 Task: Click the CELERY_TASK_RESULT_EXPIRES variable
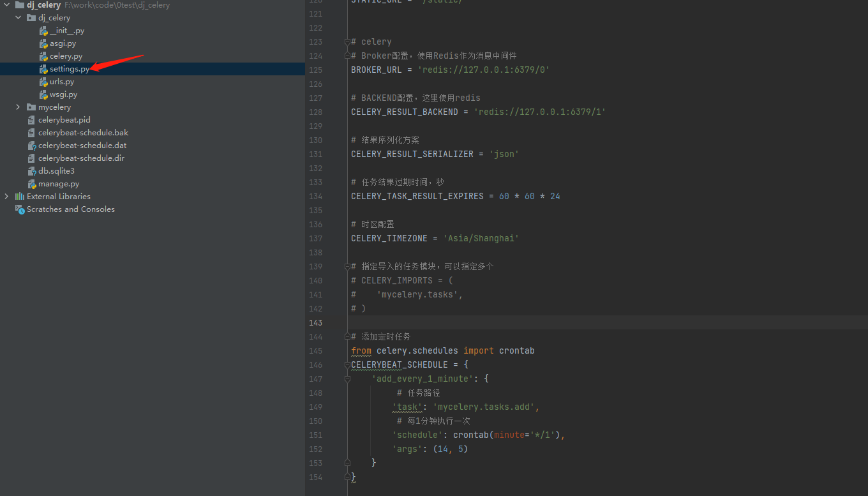(x=417, y=197)
